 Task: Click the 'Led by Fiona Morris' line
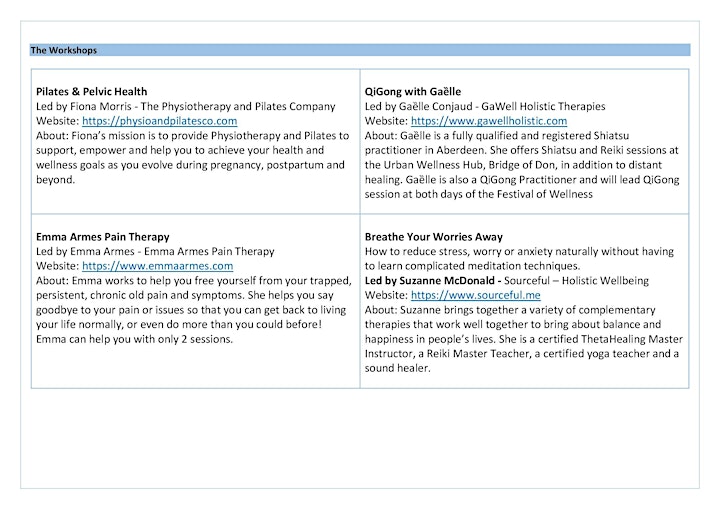186,106
